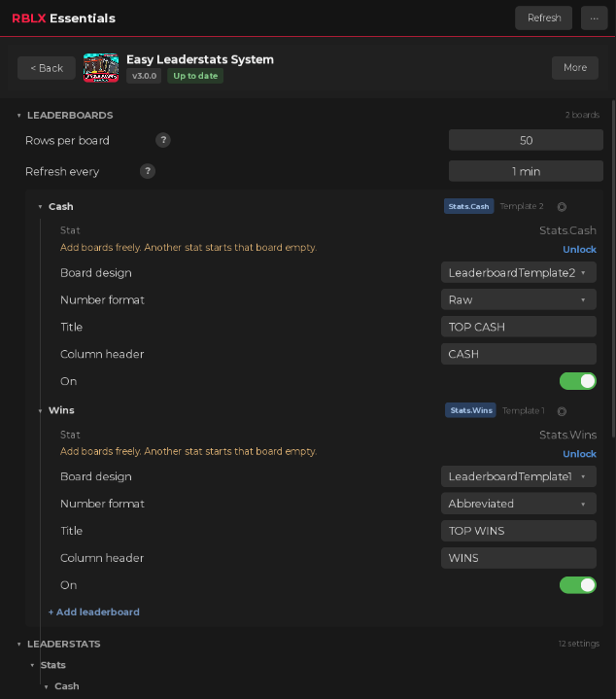Unlock the Wins board stat
The height and width of the screenshot is (699, 616).
click(x=579, y=454)
